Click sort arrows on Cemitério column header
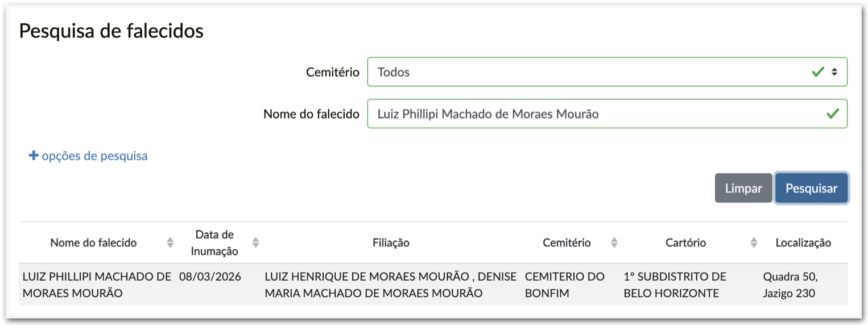Image resolution: width=868 pixels, height=325 pixels. pyautogui.click(x=614, y=243)
